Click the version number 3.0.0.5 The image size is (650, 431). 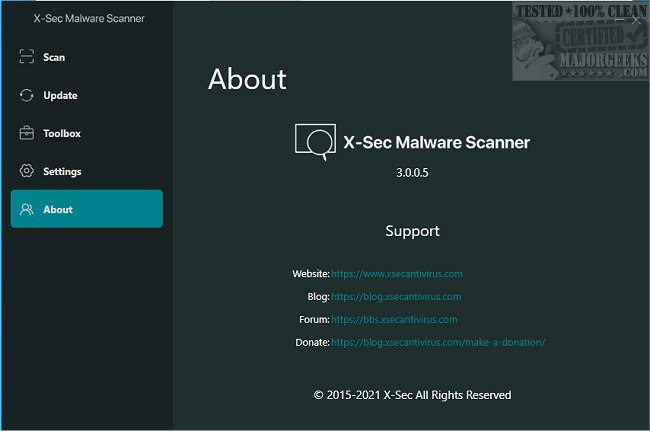click(x=413, y=173)
